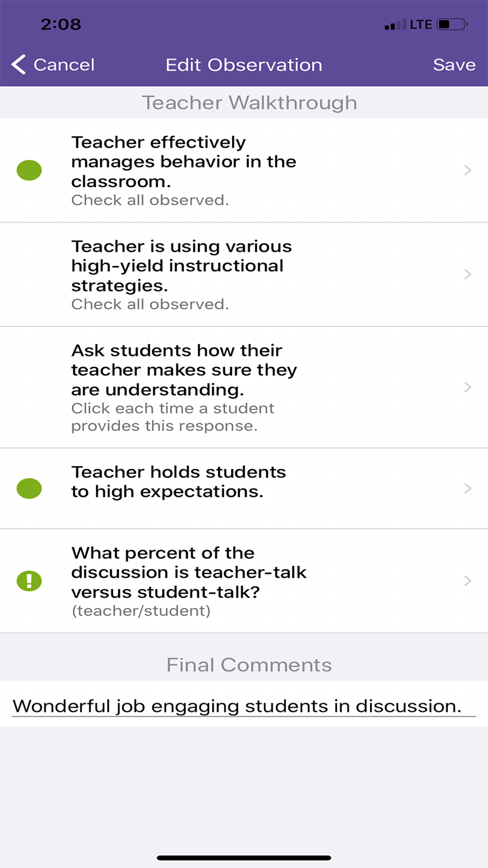This screenshot has height=868, width=488.
Task: Tap the green exclamation mark status icon
Action: pyautogui.click(x=29, y=581)
